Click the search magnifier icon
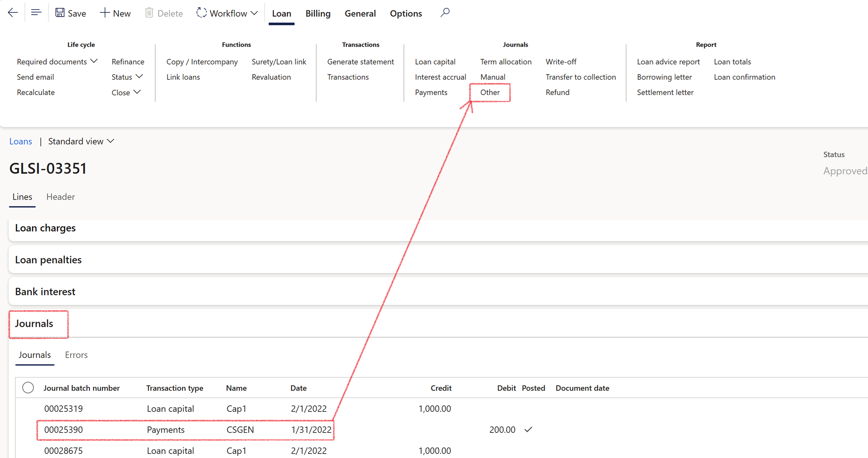Screen dimensions: 868x458 pyautogui.click(x=445, y=13)
